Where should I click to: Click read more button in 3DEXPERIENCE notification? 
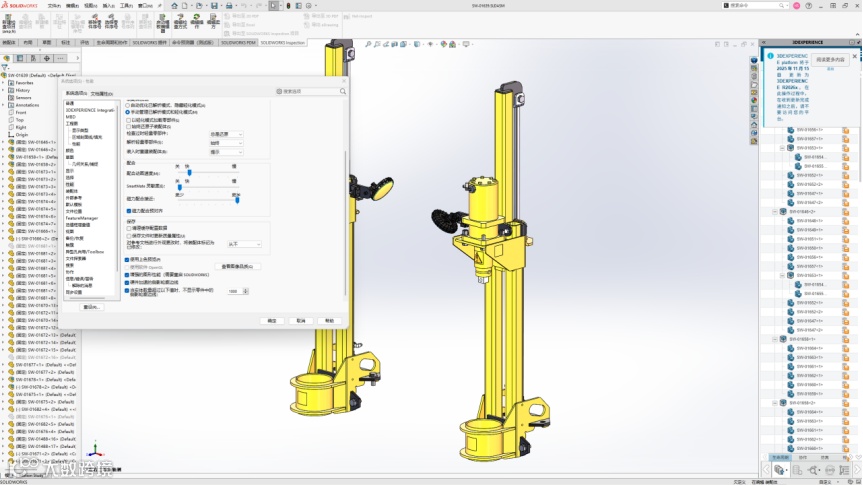(x=830, y=59)
